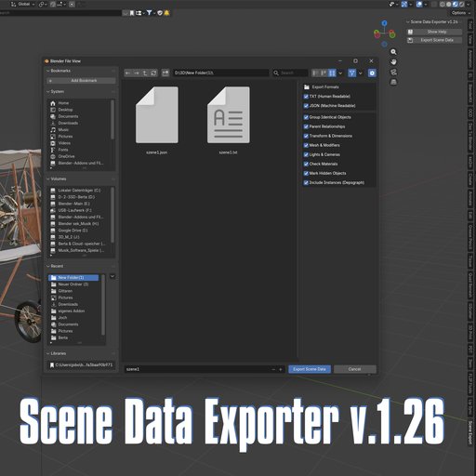Open the View sidebar tab
The image size is (476, 476).
[x=470, y=39]
